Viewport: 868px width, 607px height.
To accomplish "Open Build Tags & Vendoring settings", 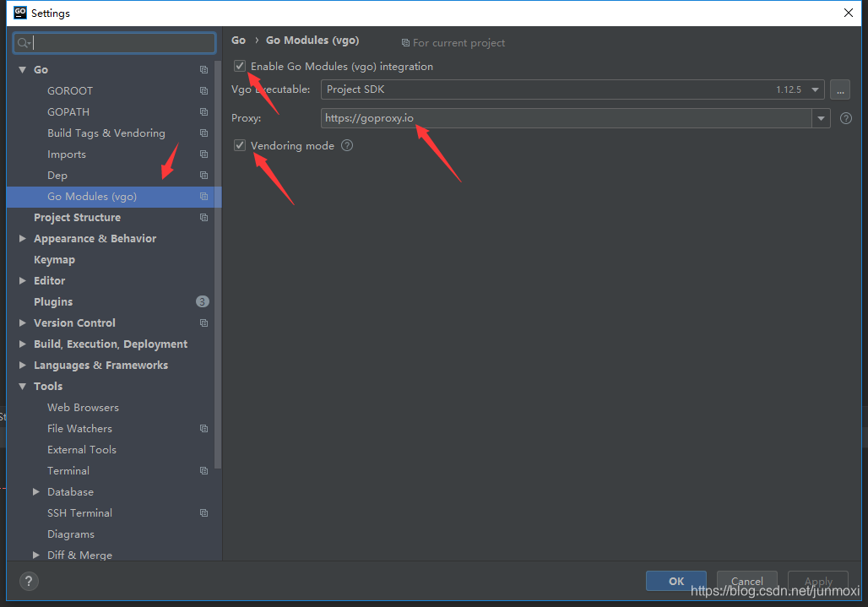I will point(106,133).
